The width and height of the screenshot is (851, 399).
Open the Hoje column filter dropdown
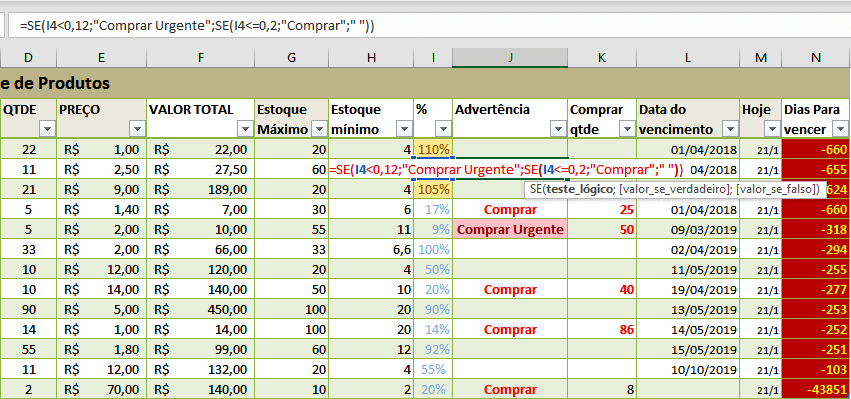click(x=772, y=129)
